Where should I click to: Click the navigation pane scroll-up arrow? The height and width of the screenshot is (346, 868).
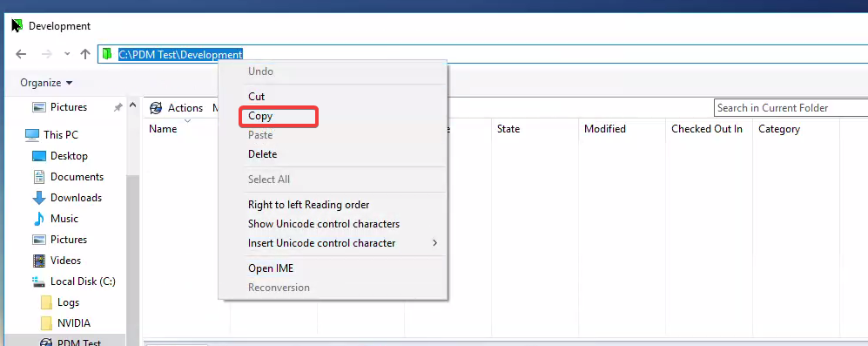coord(133,105)
